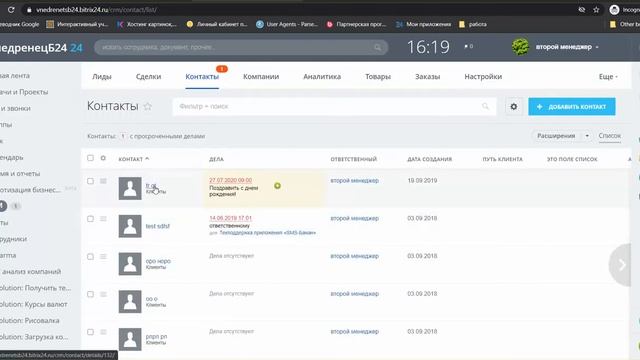The height and width of the screenshot is (360, 640).
Task: Click the search magnifier in top search bar
Action: tap(378, 47)
